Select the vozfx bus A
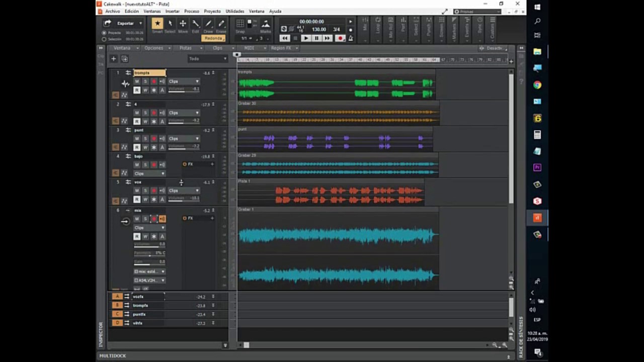The image size is (644, 362). pos(138,297)
